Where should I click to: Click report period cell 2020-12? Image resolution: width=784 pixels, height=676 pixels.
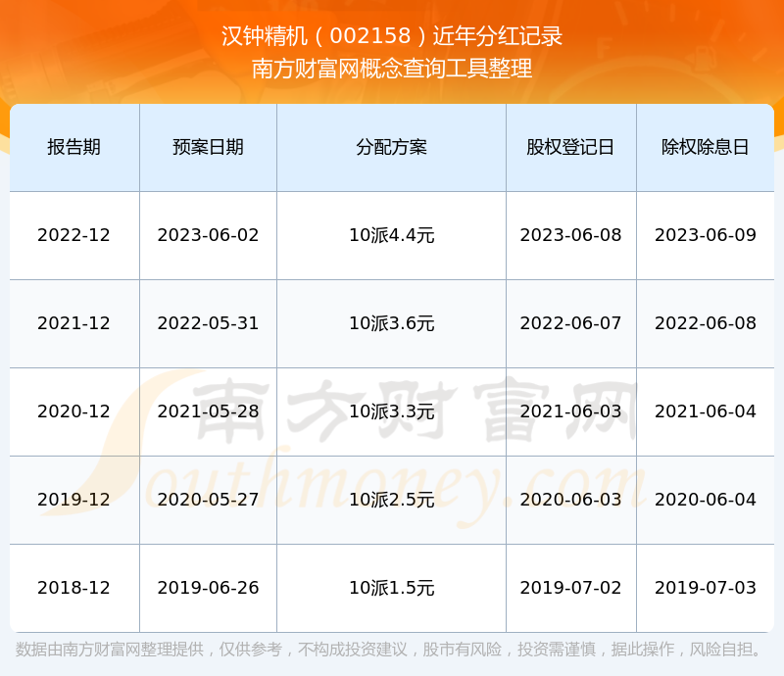coord(74,411)
